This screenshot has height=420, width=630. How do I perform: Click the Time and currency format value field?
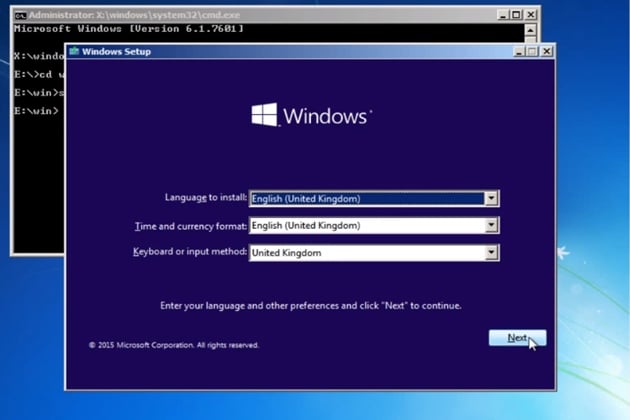(x=367, y=225)
